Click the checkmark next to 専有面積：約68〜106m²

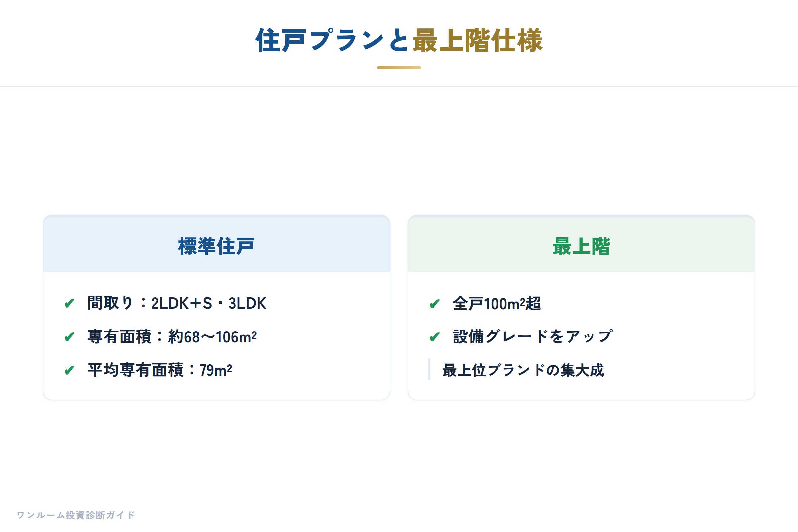(69, 337)
